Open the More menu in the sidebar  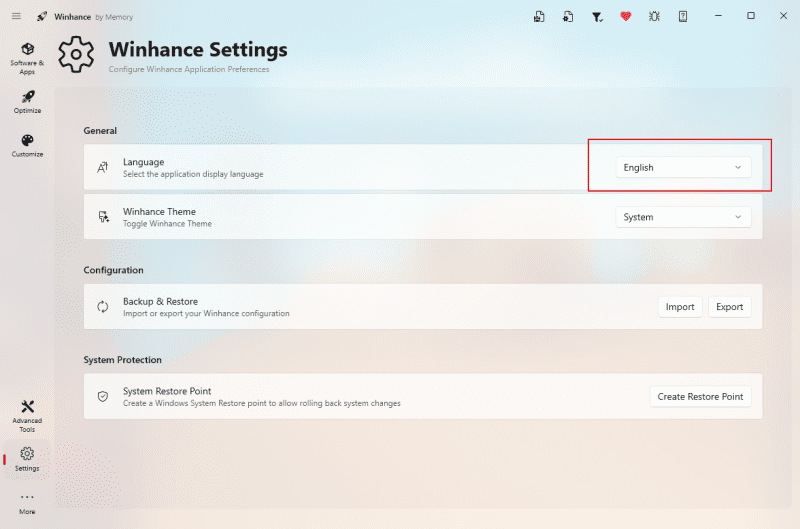[x=27, y=503]
